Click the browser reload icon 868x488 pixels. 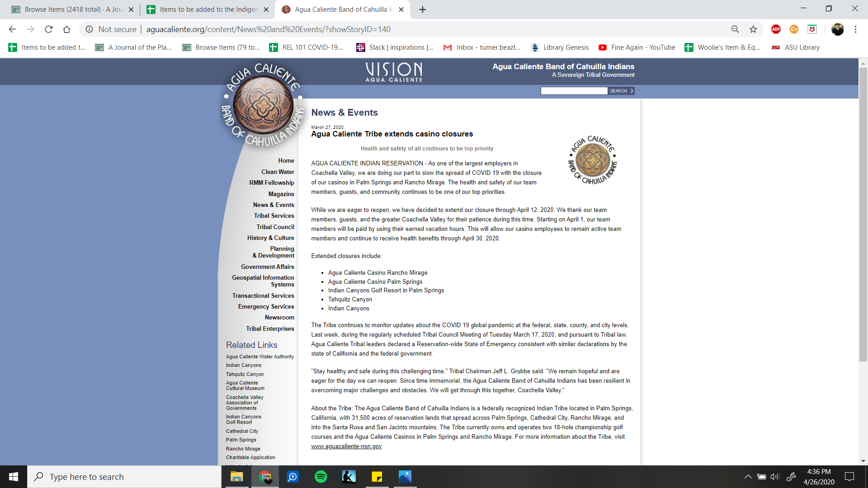click(x=48, y=29)
